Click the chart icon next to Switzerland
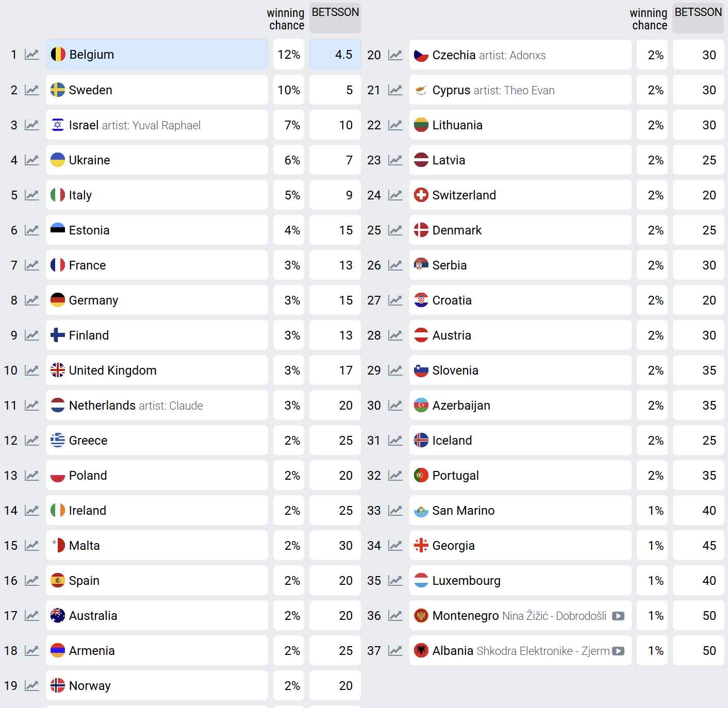The height and width of the screenshot is (708, 728). coord(395,195)
